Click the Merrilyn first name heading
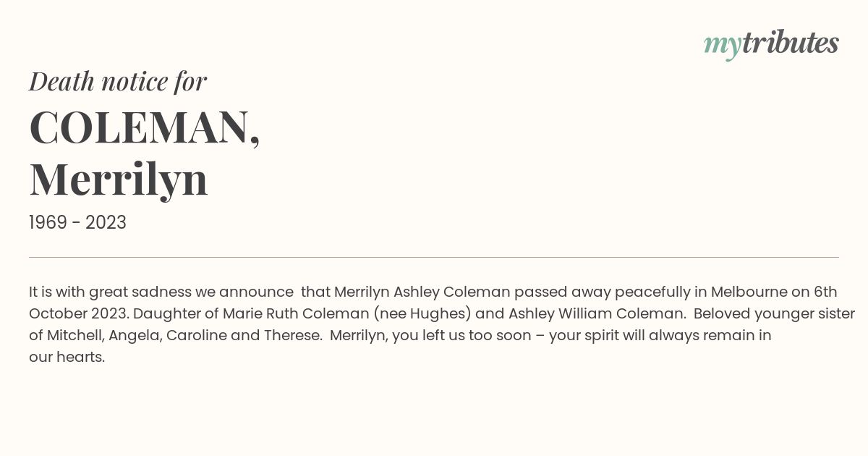Viewport: 868px width, 456px height. pyautogui.click(x=119, y=180)
